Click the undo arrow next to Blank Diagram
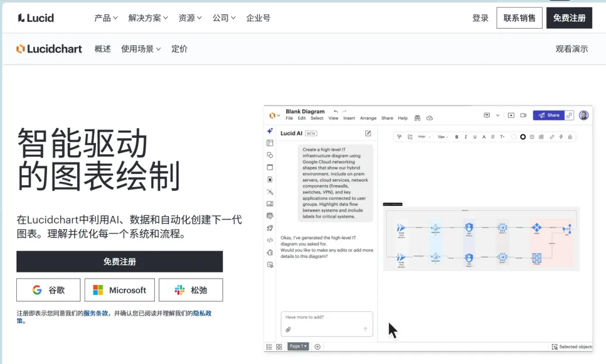606x364 pixels. pyautogui.click(x=336, y=111)
